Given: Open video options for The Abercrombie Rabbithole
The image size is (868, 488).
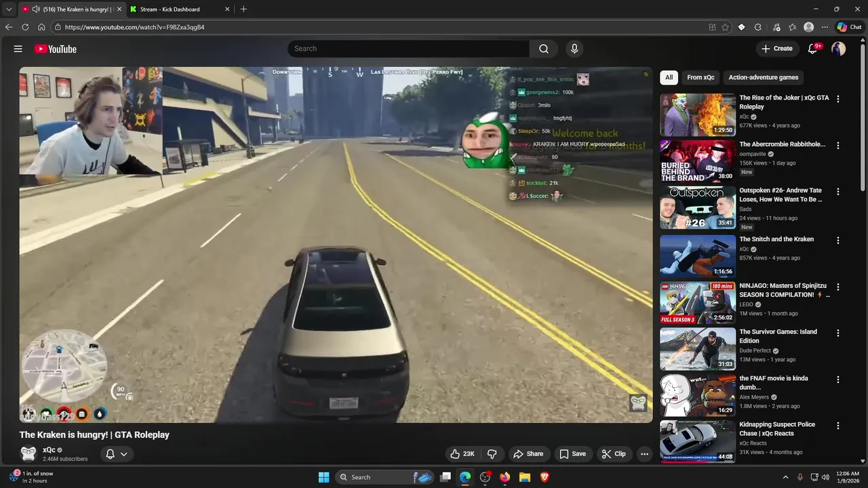Looking at the screenshot, I should click(838, 146).
